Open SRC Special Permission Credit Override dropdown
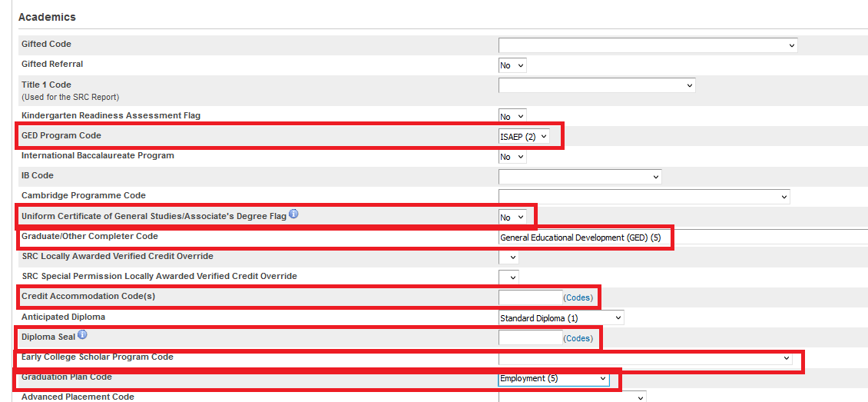 point(509,277)
